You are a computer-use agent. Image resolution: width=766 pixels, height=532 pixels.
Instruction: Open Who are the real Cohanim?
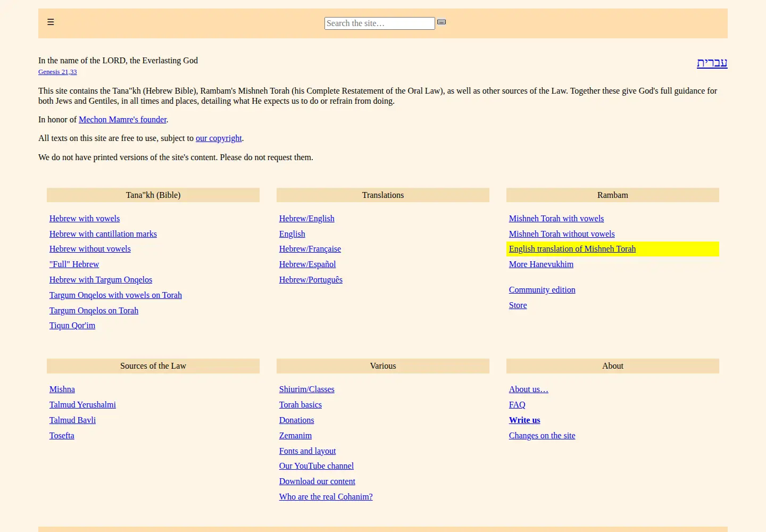[x=326, y=497]
